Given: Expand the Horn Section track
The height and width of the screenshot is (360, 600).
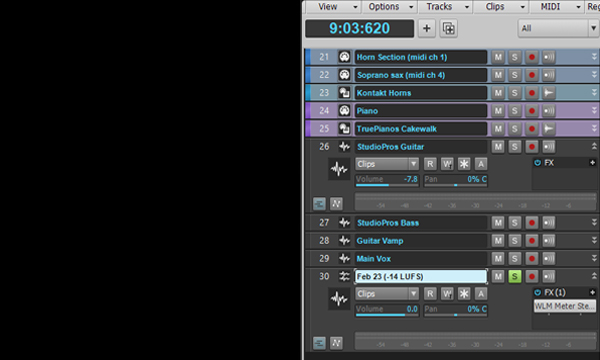Looking at the screenshot, I should (x=594, y=57).
